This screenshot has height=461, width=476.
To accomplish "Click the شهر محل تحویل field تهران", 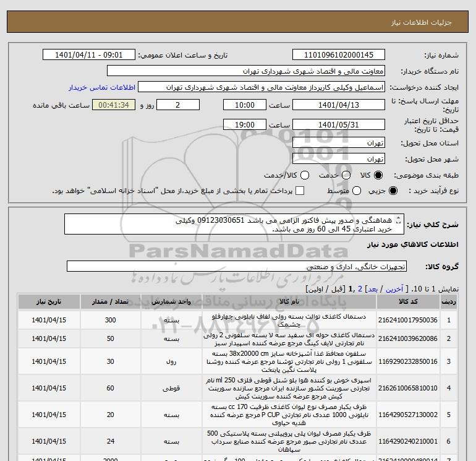I will click(339, 159).
